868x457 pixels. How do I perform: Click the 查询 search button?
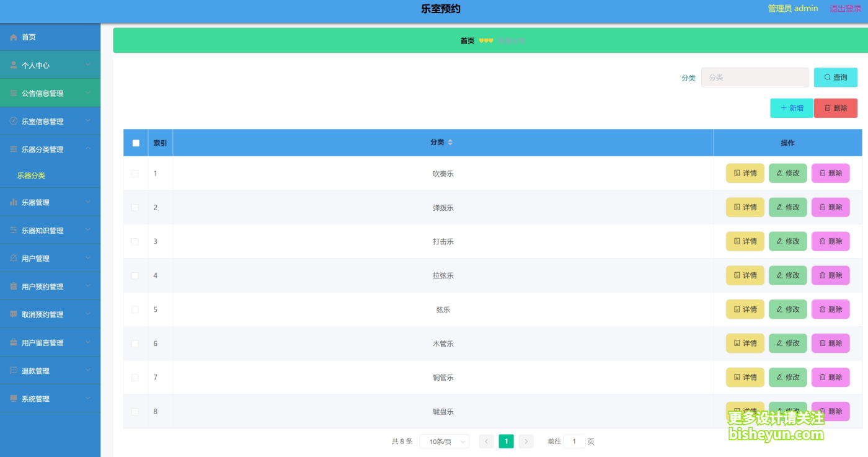click(x=836, y=78)
